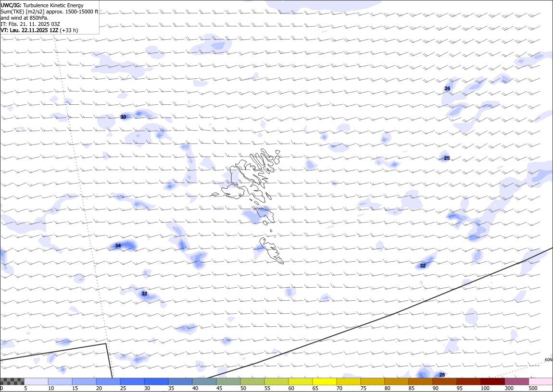Click the map value labelled 26
This screenshot has height=392, width=553.
pos(447,88)
